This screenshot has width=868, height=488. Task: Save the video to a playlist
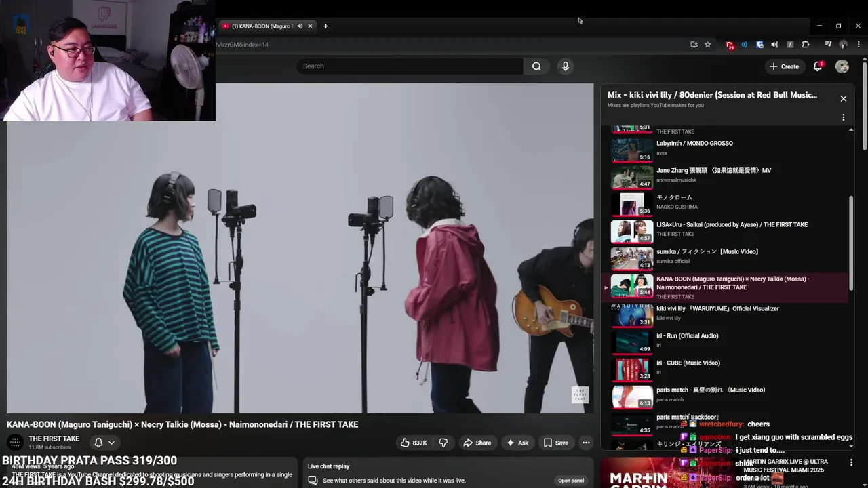pos(555,443)
